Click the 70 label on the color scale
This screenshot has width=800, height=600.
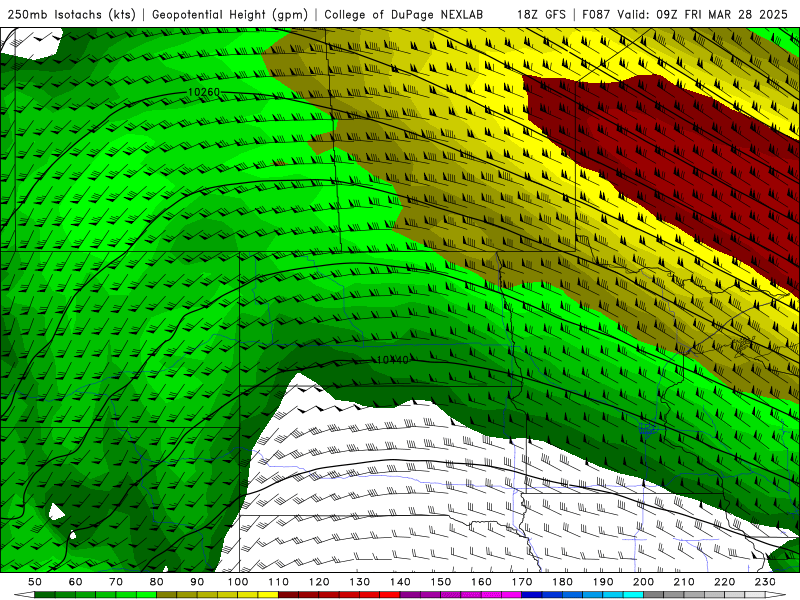116,582
